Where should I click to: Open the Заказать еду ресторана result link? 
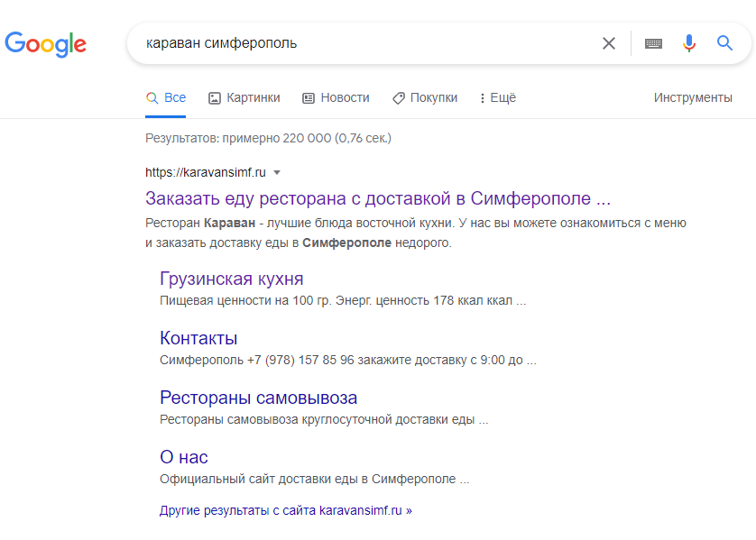tap(378, 198)
